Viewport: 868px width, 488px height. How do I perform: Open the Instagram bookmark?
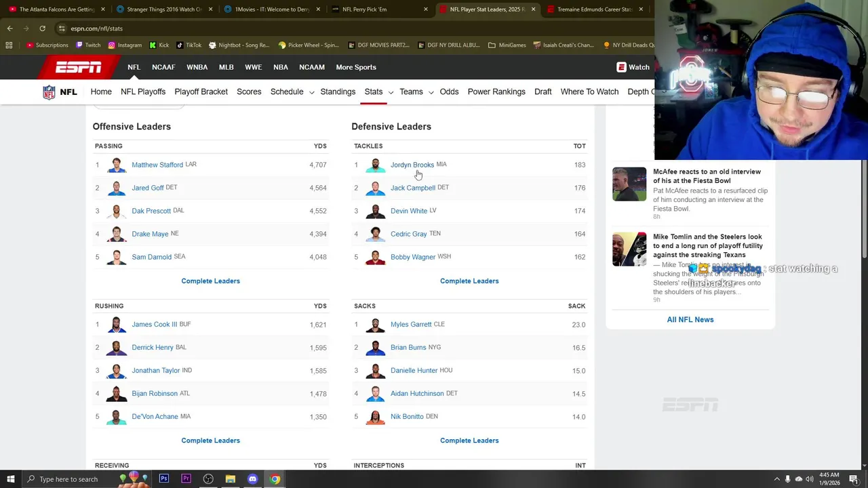[x=125, y=45]
